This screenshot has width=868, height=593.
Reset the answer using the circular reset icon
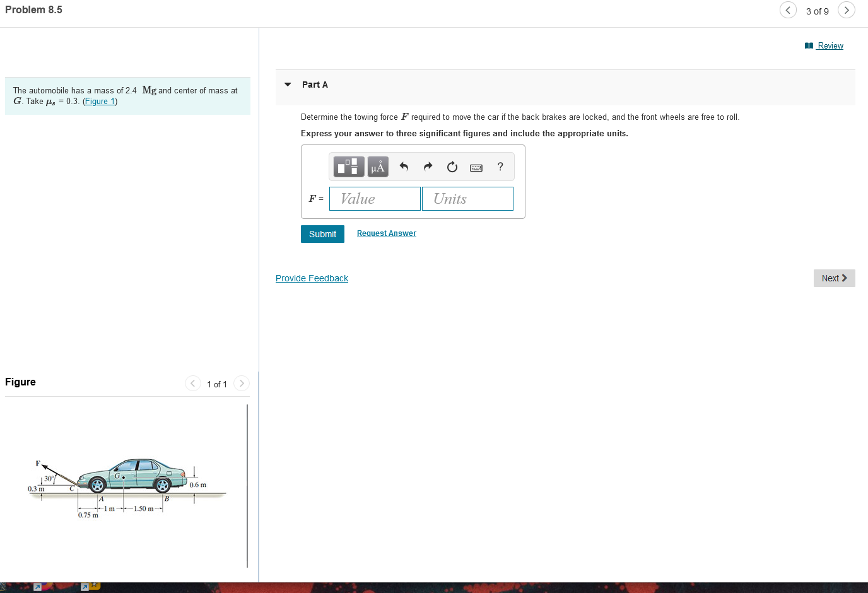point(452,167)
